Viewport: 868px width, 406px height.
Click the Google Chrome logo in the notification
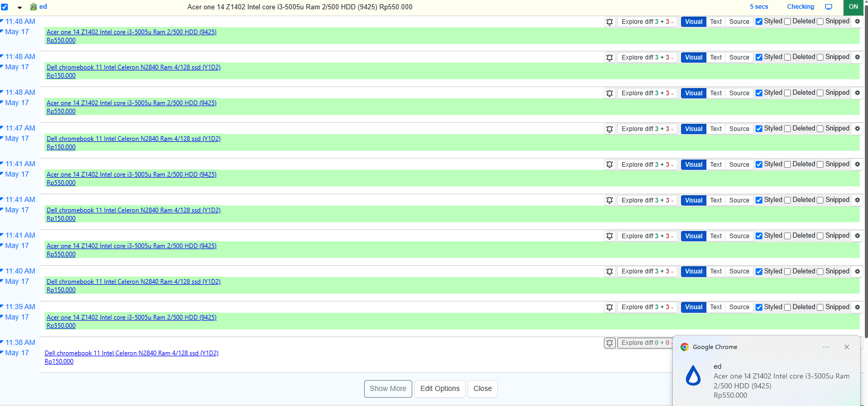pyautogui.click(x=685, y=347)
